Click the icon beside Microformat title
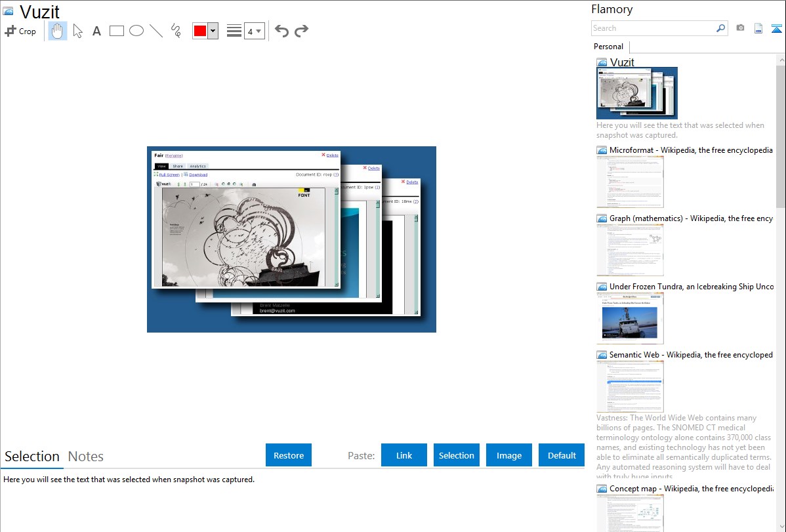This screenshot has height=532, width=786. 602,150
